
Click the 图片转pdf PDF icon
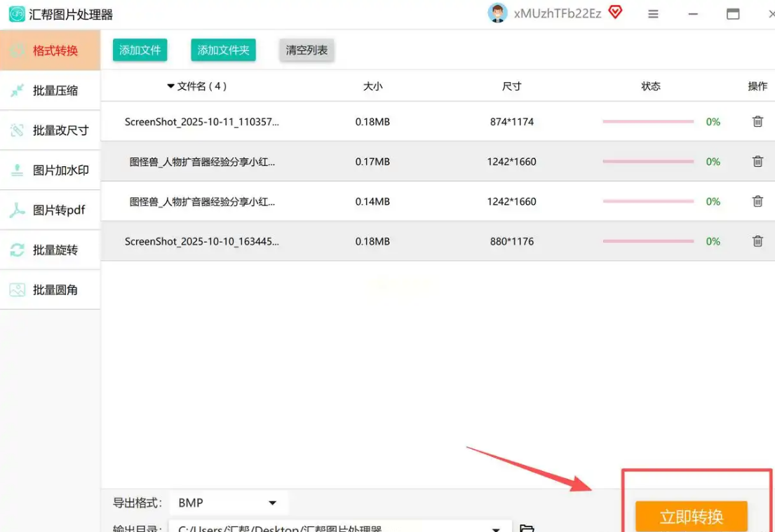click(18, 210)
